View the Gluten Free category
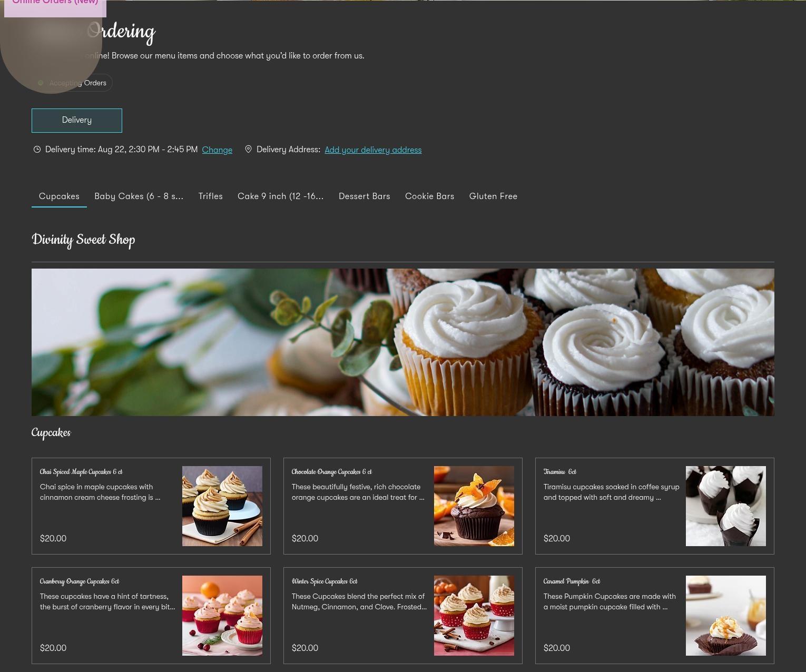 (493, 196)
